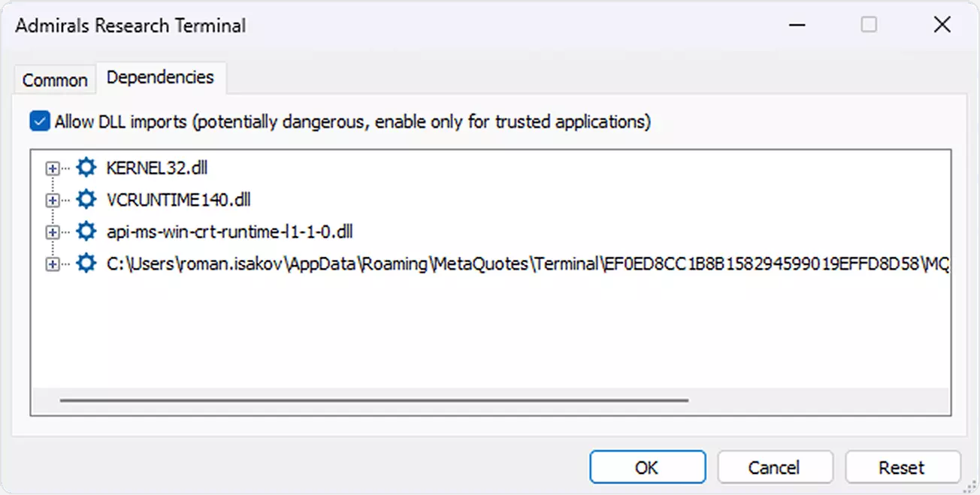Click the Cancel button

pyautogui.click(x=775, y=467)
